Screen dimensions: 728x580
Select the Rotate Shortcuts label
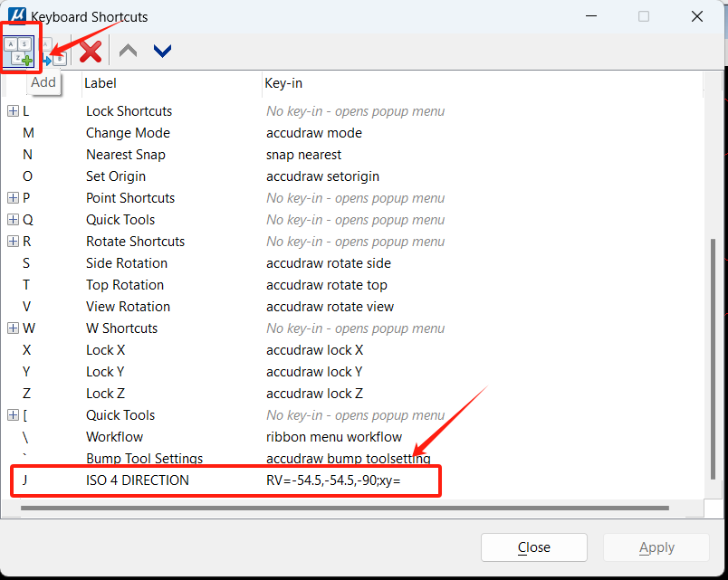[136, 242]
